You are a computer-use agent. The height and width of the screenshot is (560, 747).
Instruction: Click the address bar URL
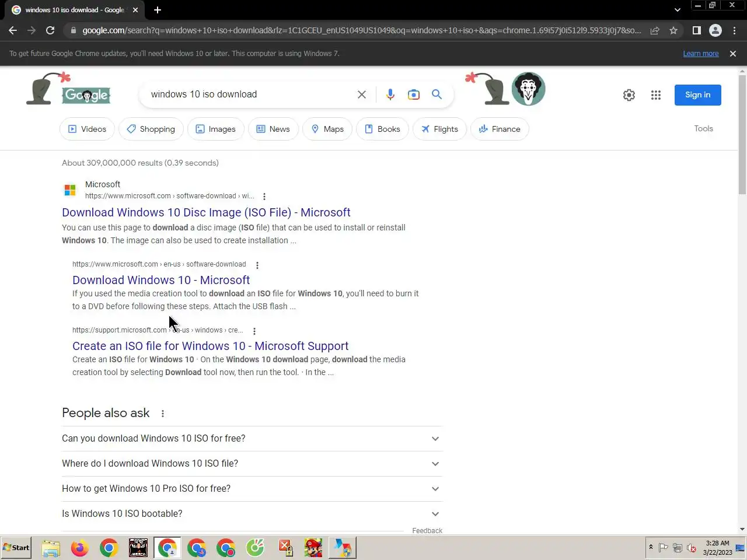(361, 30)
